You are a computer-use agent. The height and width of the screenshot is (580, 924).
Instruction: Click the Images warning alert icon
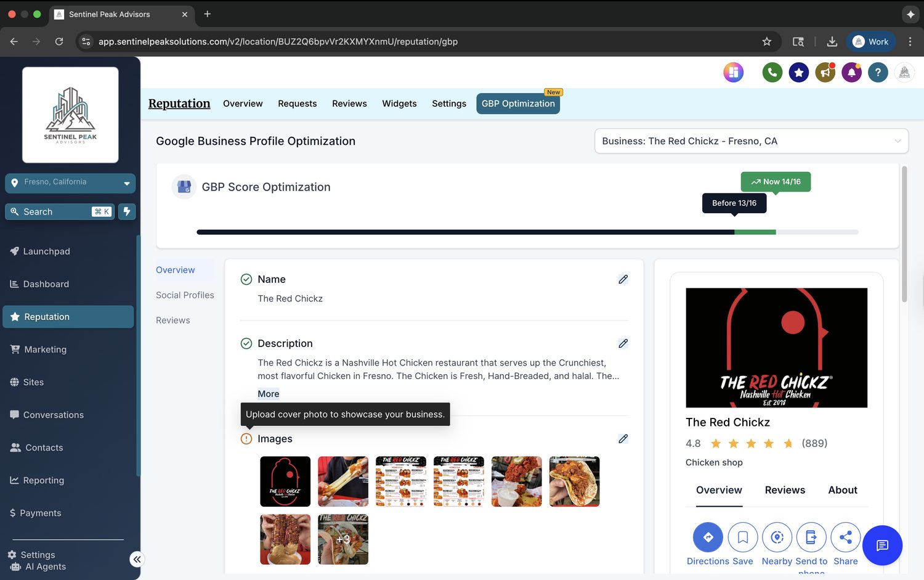[x=246, y=439]
